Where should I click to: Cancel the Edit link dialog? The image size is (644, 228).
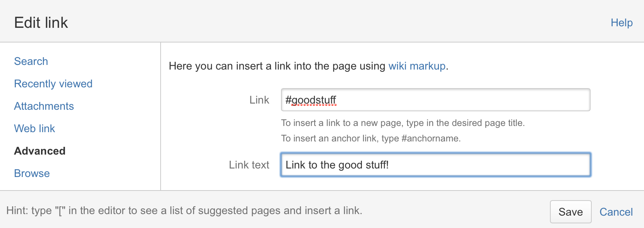point(616,212)
